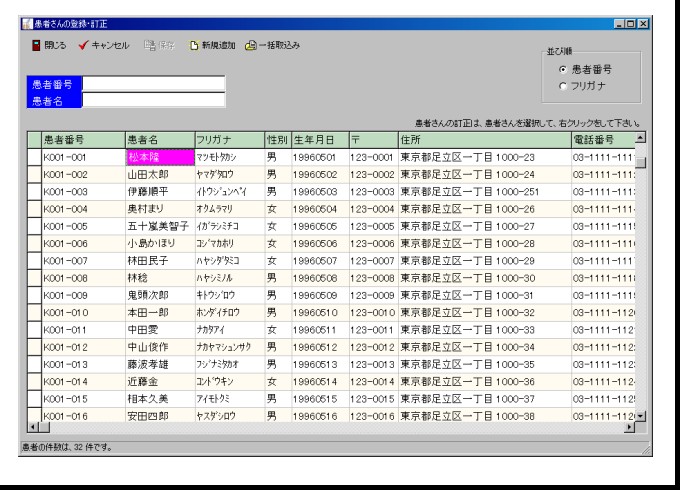Click patient name 五十嵐美智子

160,226
